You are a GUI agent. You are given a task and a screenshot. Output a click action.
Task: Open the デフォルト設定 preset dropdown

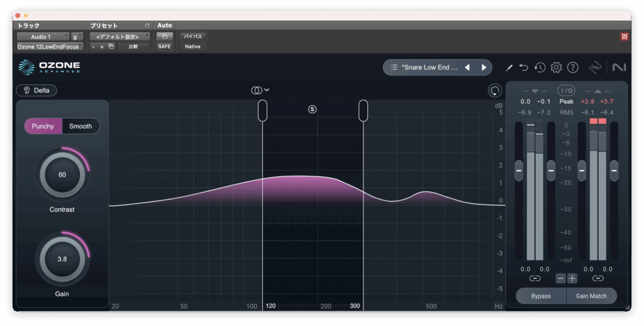(119, 37)
